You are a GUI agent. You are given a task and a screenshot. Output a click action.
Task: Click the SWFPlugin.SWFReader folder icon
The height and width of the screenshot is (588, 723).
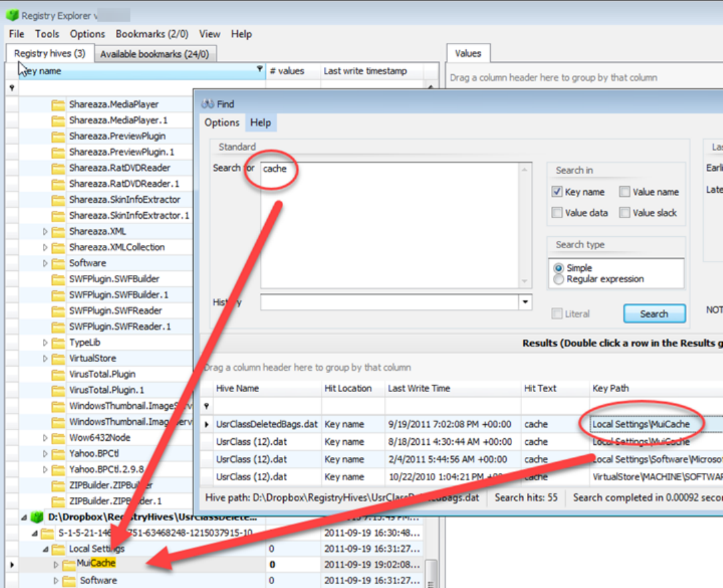58,311
